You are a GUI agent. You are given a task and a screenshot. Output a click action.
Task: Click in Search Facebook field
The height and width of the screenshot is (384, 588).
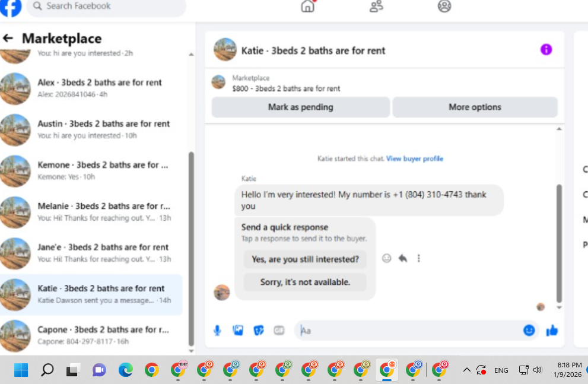(106, 7)
